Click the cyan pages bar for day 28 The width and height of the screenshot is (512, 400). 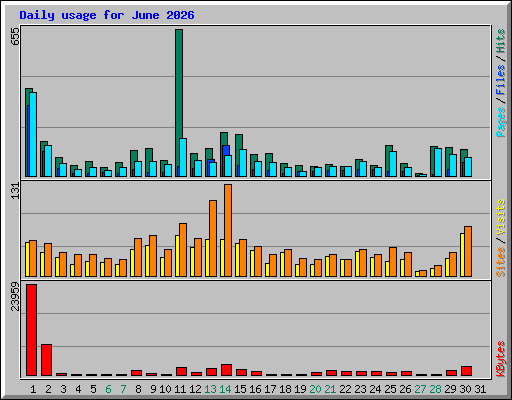[438, 162]
